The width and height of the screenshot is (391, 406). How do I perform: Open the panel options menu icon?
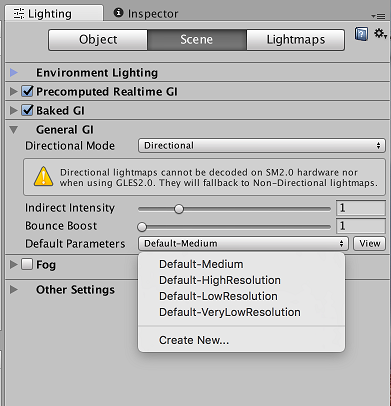pyautogui.click(x=378, y=16)
